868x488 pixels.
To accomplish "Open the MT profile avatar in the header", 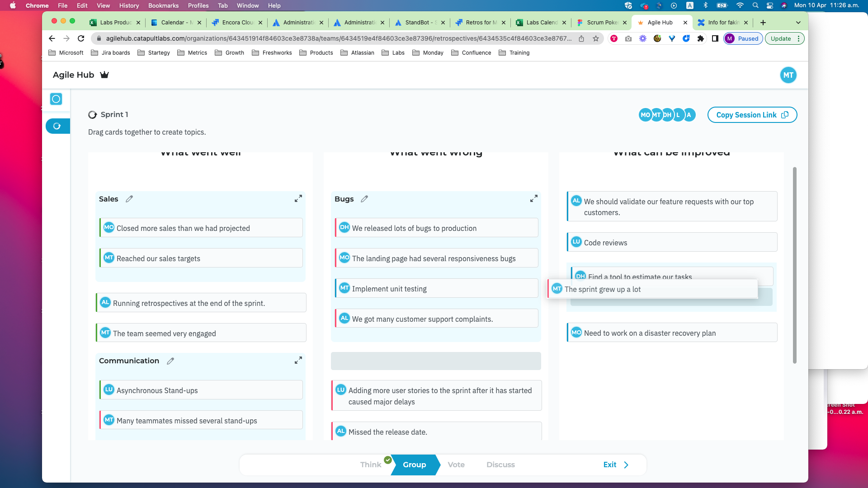I will click(788, 75).
